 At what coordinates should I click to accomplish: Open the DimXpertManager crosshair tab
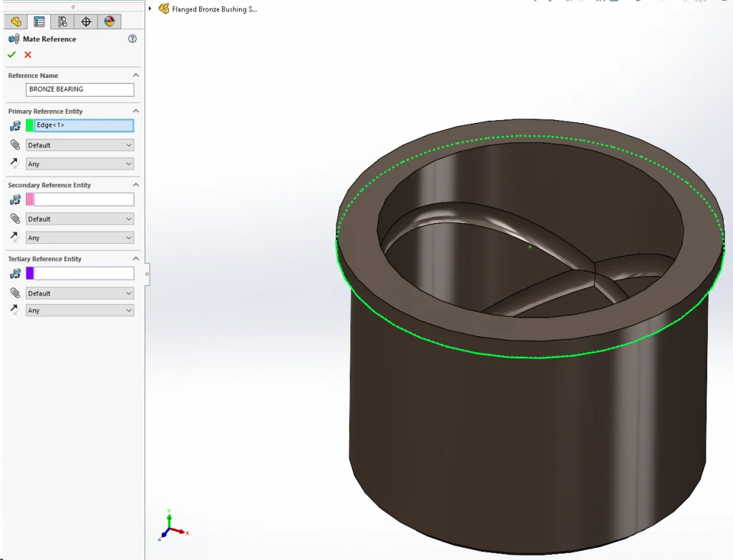[x=86, y=21]
